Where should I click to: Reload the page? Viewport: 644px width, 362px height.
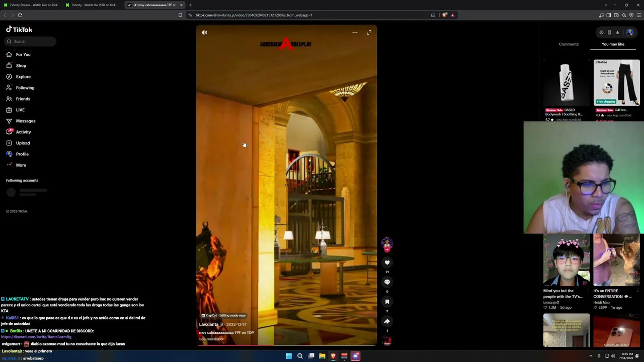20,15
